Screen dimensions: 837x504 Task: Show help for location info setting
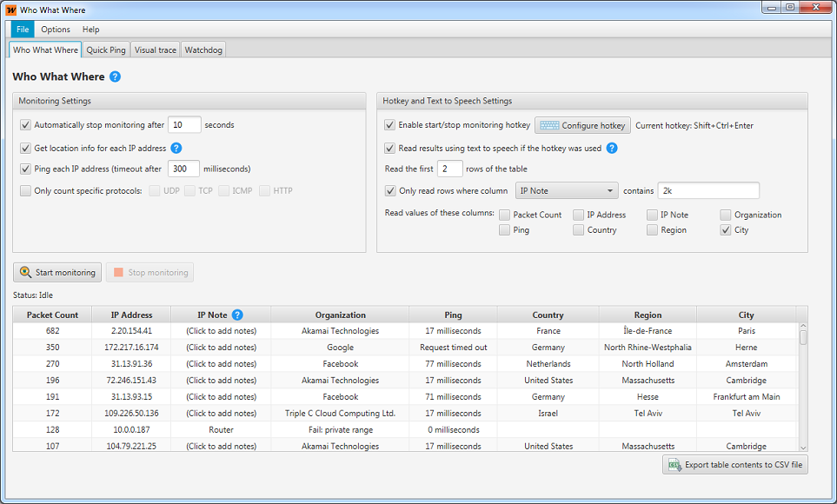[176, 148]
